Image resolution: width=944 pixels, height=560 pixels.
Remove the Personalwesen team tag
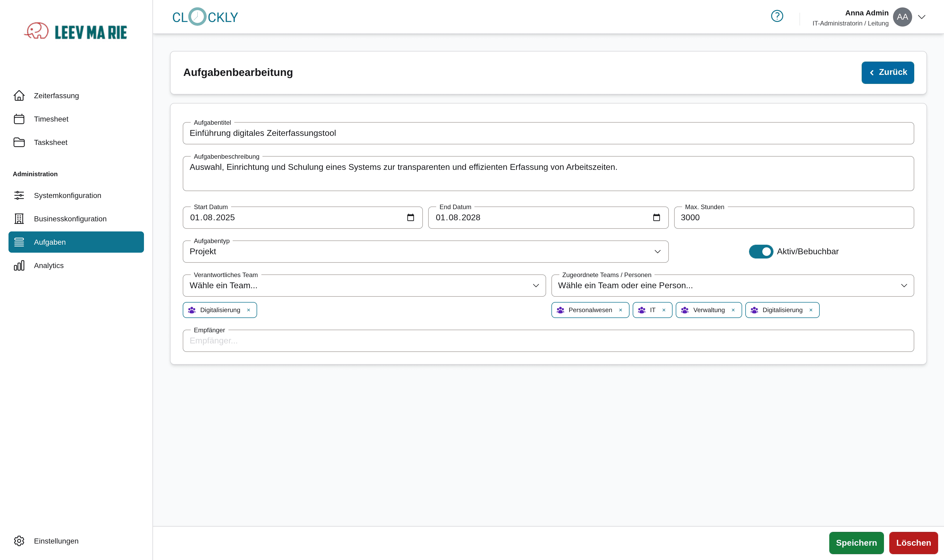pos(620,310)
